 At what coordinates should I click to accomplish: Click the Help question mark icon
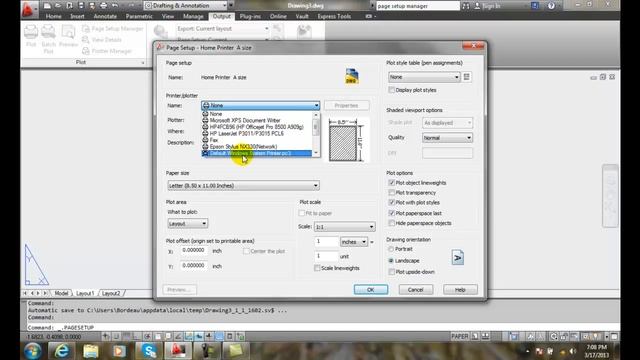coord(551,6)
